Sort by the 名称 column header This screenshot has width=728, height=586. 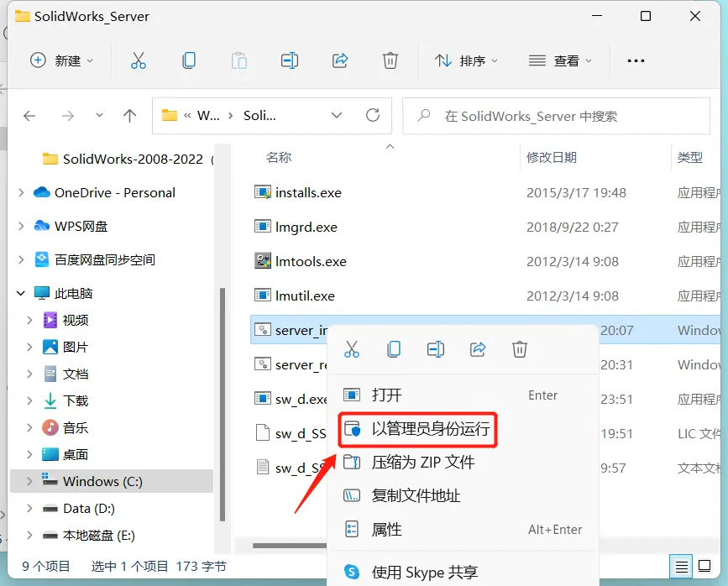(279, 157)
